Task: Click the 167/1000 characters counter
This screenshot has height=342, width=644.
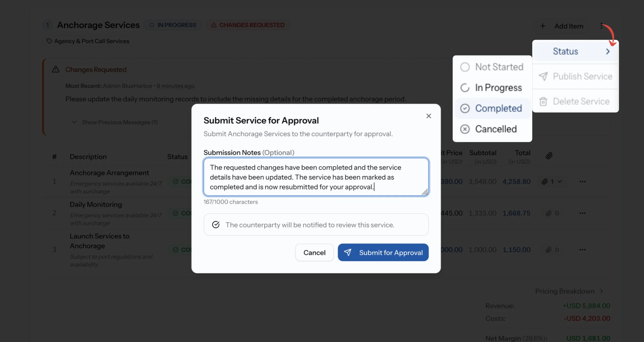Action: click(x=230, y=202)
